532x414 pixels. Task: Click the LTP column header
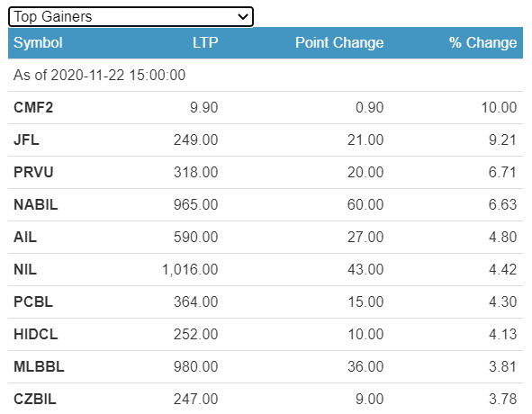pyautogui.click(x=205, y=43)
